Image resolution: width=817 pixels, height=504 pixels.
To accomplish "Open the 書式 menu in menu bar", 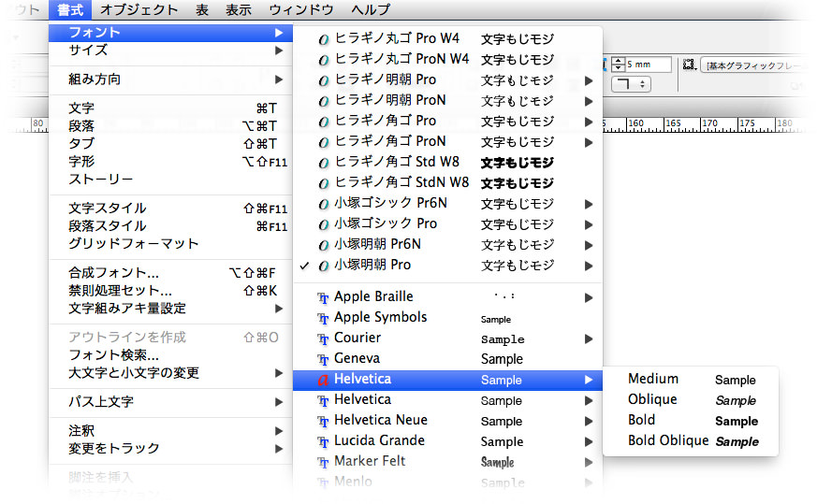I will pos(70,9).
